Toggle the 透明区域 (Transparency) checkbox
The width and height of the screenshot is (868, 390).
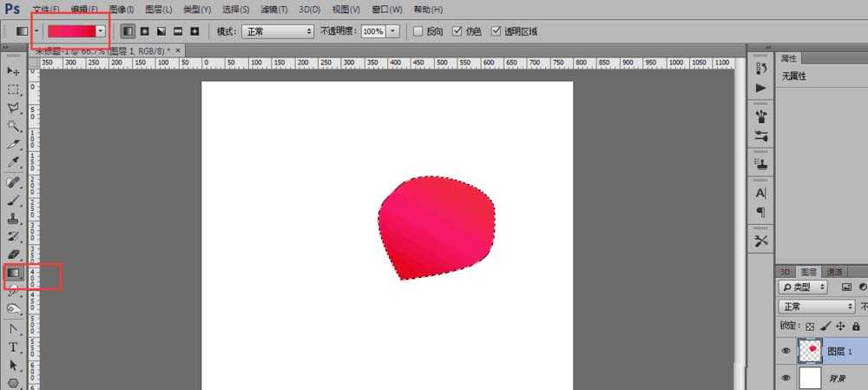coord(496,31)
